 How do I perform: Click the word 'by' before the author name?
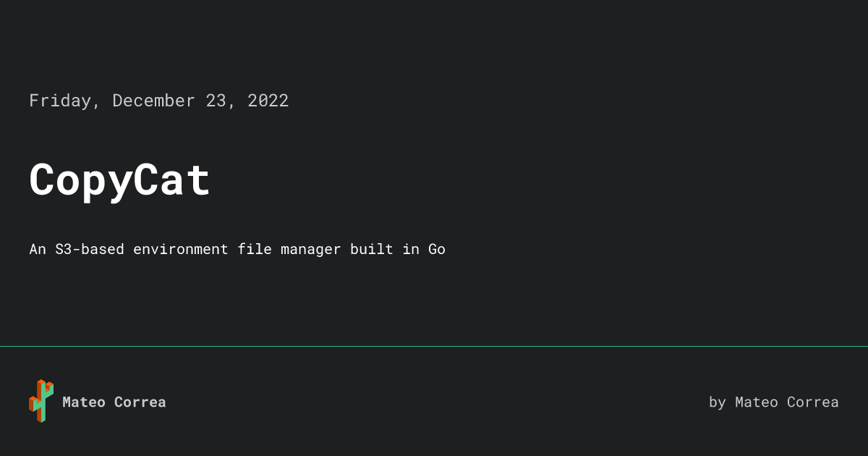point(717,402)
